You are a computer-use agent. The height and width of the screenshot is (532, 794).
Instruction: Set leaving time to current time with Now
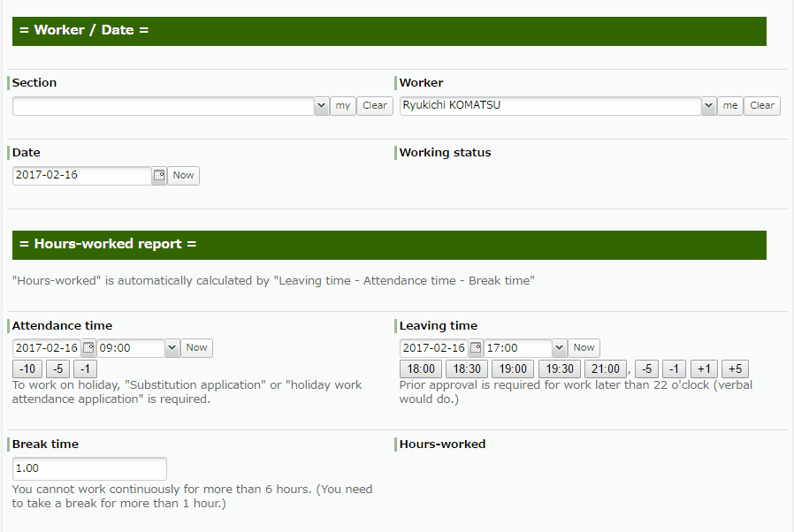[x=584, y=348]
